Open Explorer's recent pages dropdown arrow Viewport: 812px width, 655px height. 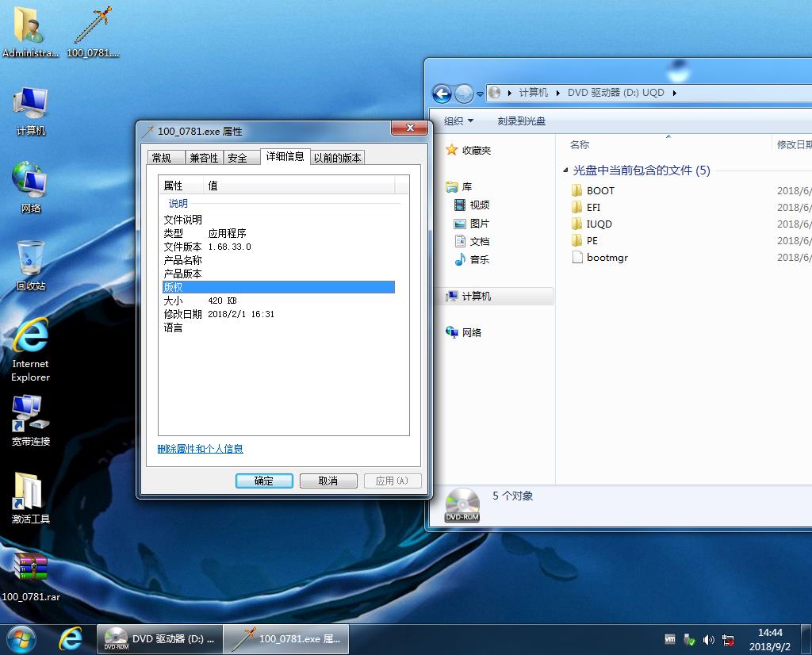click(480, 94)
